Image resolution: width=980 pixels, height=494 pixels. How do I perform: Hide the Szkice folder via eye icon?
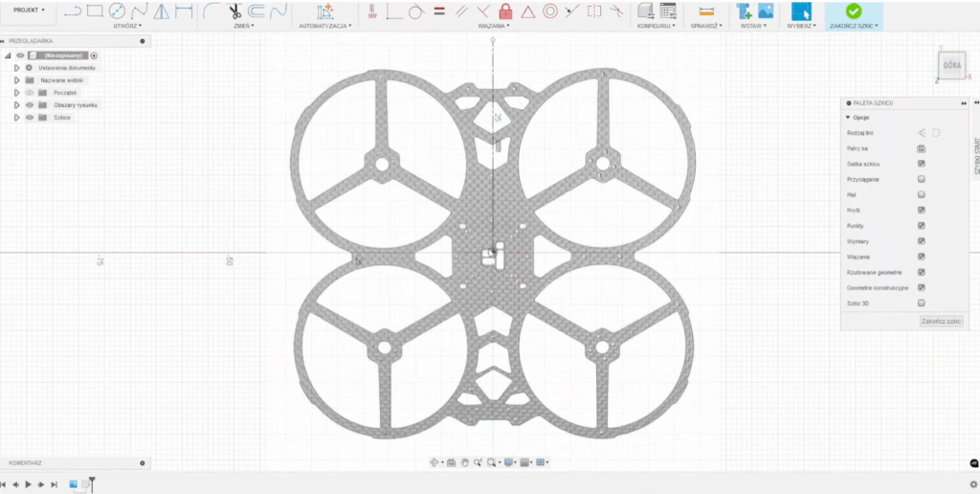30,117
